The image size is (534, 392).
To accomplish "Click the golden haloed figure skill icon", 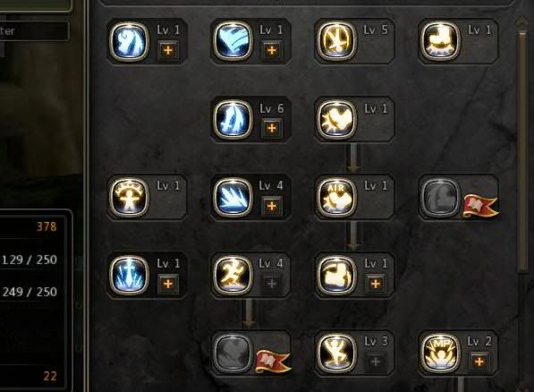I will click(129, 197).
